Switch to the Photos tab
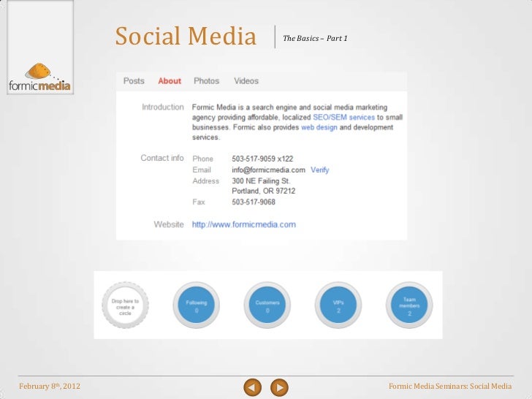The image size is (532, 399). click(206, 81)
